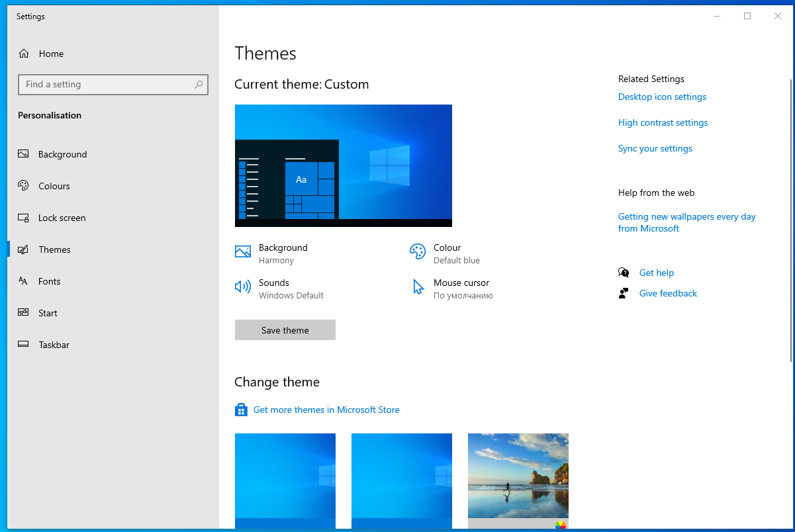The height and width of the screenshot is (532, 795).
Task: Click the Sounds speaker icon
Action: point(243,287)
